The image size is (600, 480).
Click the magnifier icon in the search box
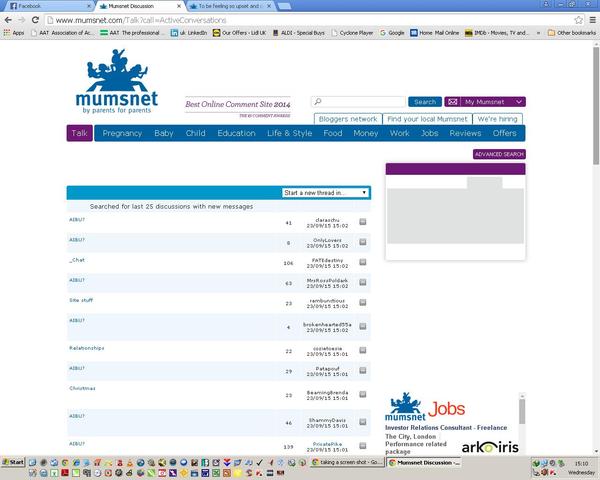click(318, 101)
